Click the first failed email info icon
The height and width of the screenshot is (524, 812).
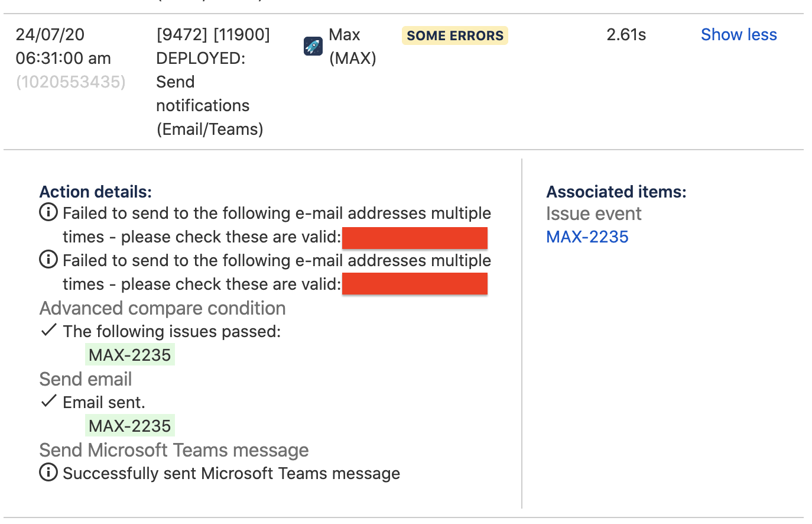48,212
